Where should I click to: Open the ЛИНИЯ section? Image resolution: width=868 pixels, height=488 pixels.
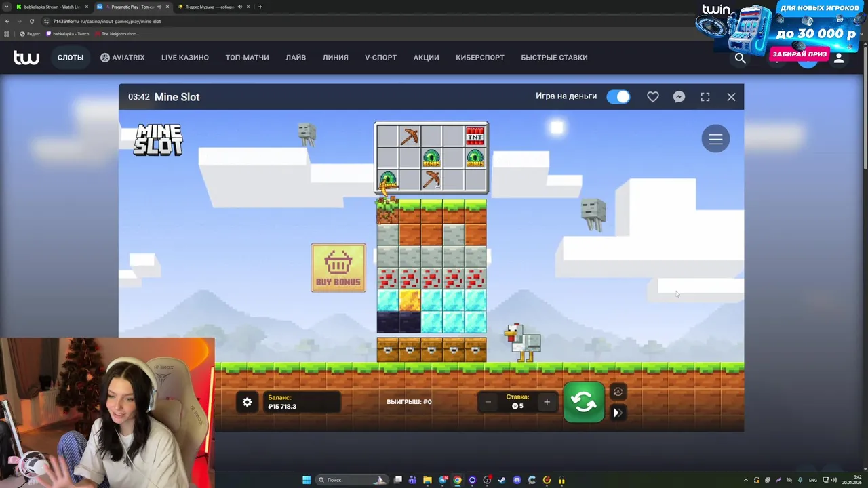pos(336,58)
